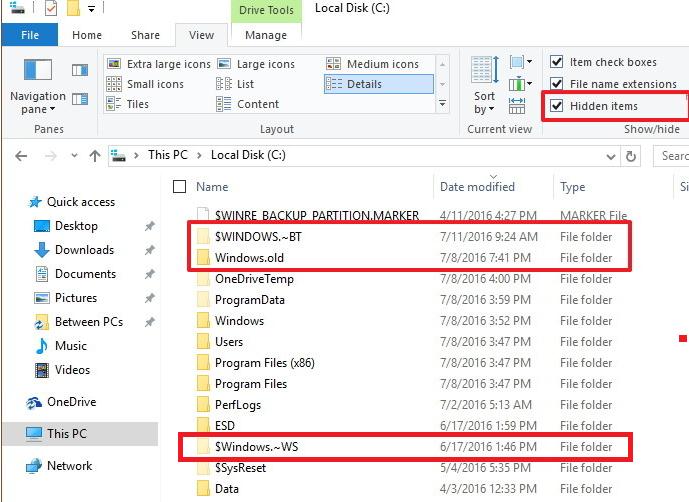Click the Refresh button in address bar

point(631,156)
